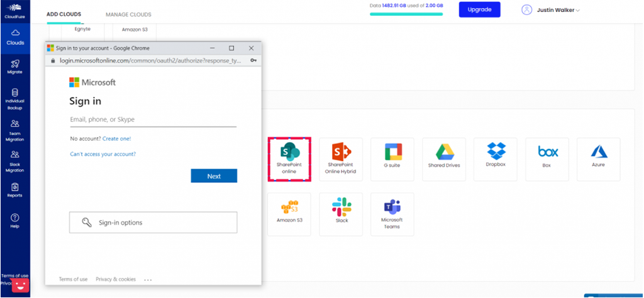The height and width of the screenshot is (298, 644).
Task: Open the red chat widget icon
Action: point(20,285)
